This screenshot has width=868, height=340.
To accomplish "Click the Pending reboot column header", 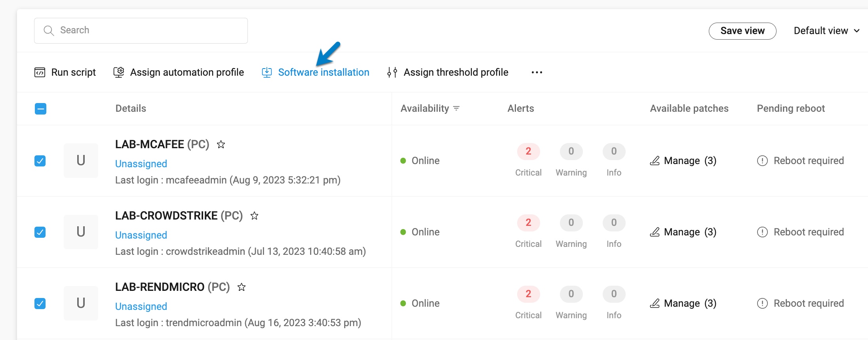I will click(791, 108).
